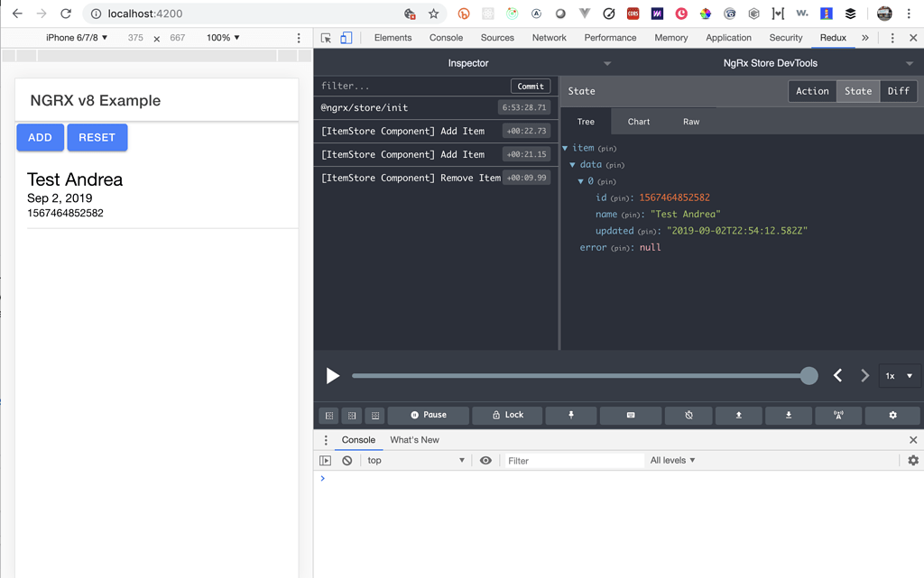Screen dimensions: 924x578
Task: Open the remote connection antenna icon
Action: [x=838, y=415]
